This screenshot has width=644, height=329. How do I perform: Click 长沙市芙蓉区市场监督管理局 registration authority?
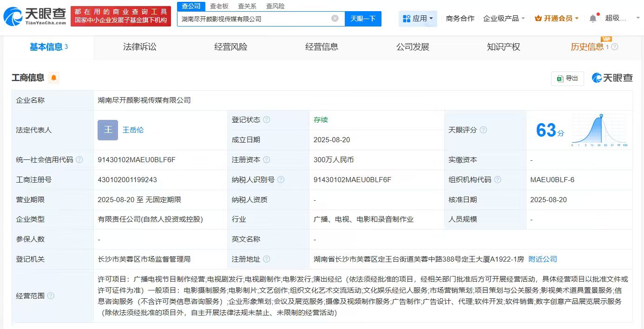tap(144, 259)
